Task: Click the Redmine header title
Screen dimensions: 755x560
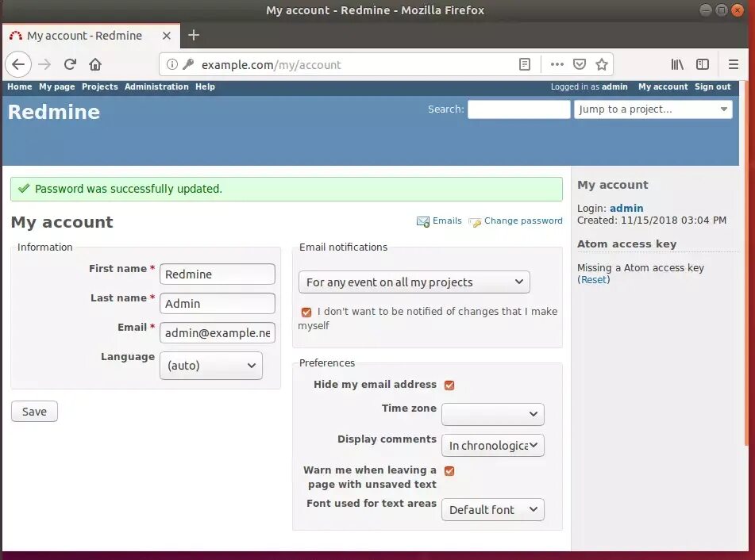Action: click(54, 112)
